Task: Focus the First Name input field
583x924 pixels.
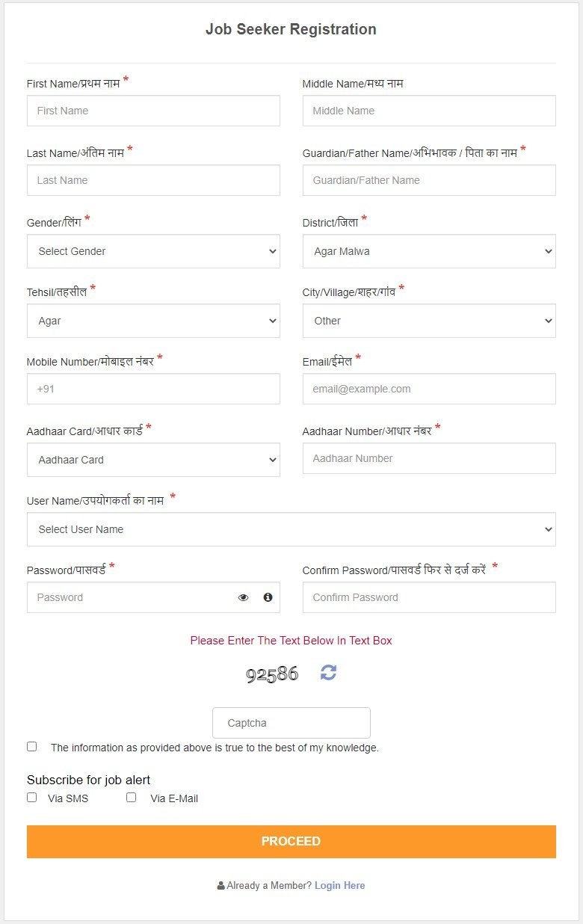Action: [153, 111]
